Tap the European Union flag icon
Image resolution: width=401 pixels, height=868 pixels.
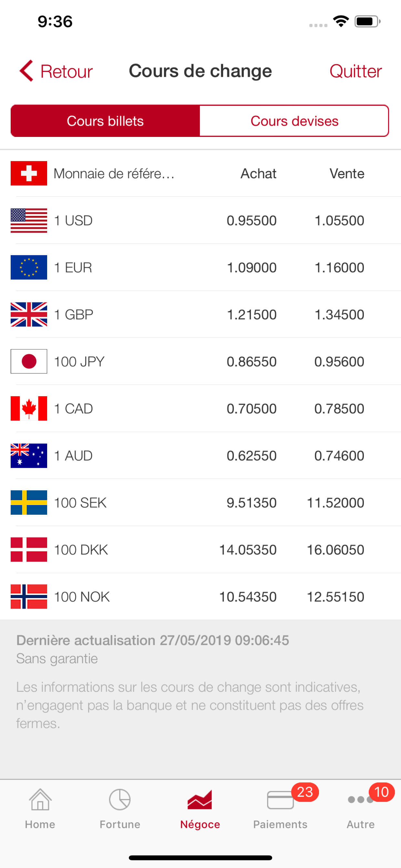[29, 267]
